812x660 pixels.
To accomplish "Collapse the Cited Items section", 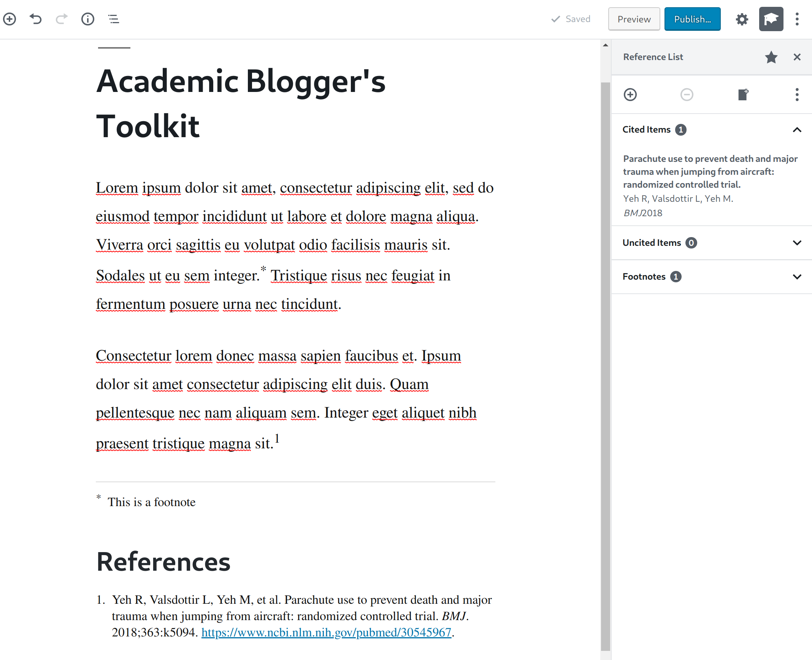I will (797, 129).
